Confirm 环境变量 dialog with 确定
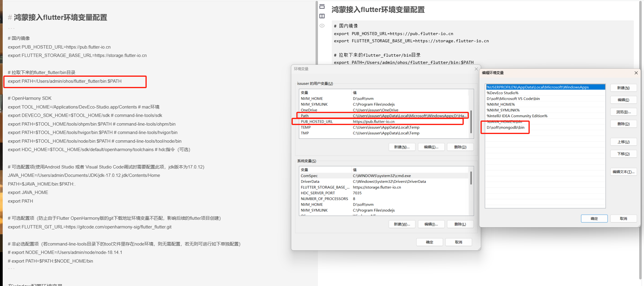This screenshot has width=644, height=286. coord(430,242)
